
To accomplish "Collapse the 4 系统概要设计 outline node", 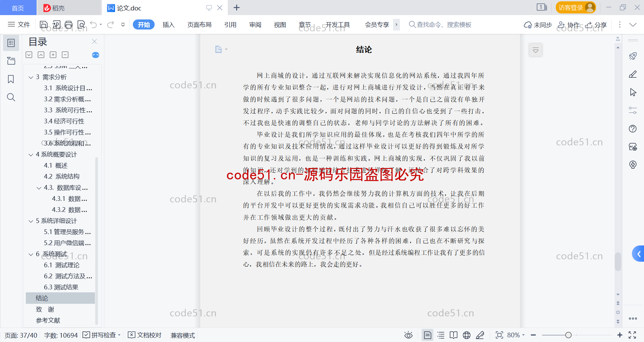I will tap(31, 155).
